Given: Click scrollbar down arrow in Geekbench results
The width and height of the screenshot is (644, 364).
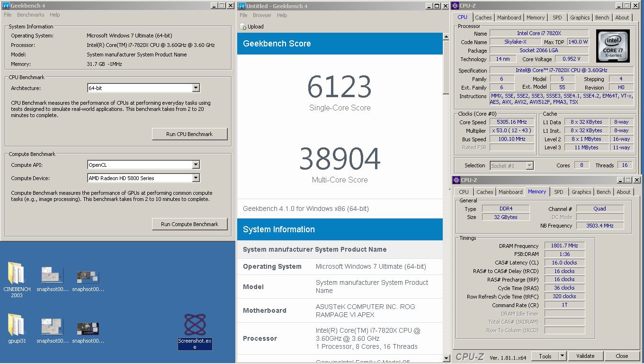Looking at the screenshot, I should click(447, 359).
